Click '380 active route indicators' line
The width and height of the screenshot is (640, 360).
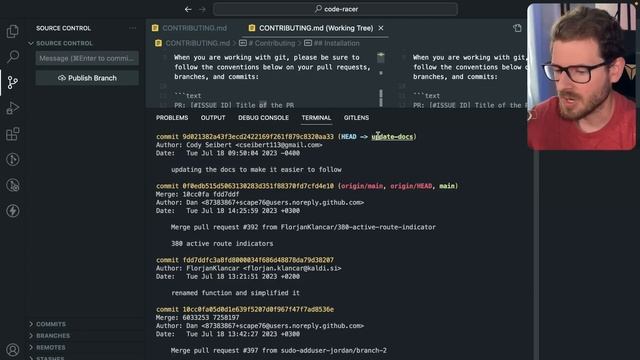coord(222,244)
